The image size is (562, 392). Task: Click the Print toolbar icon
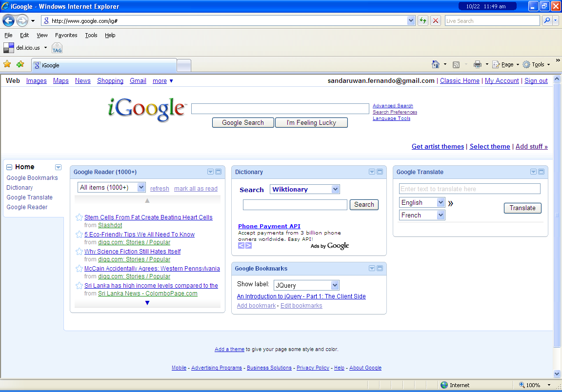click(x=478, y=64)
